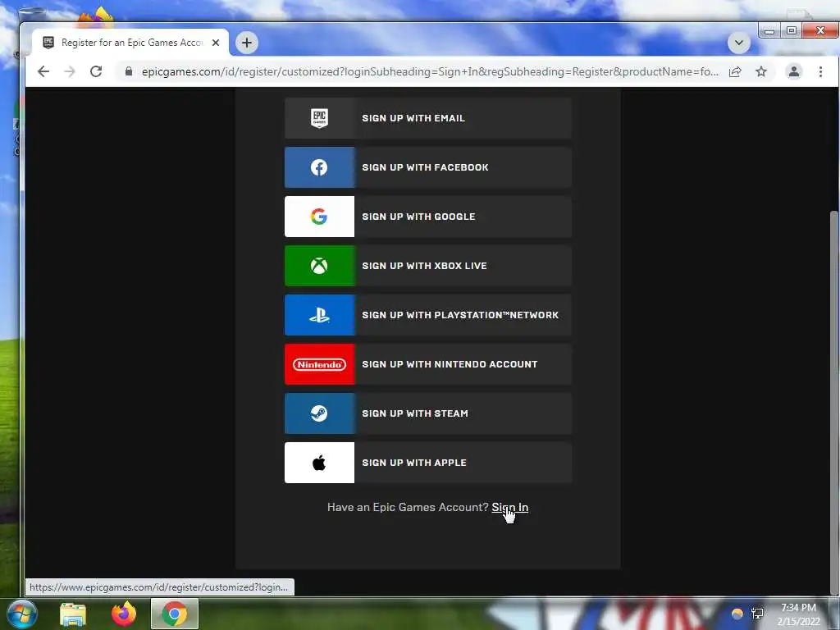Close the Chrome window
Viewport: 840px width, 630px height.
(x=819, y=30)
